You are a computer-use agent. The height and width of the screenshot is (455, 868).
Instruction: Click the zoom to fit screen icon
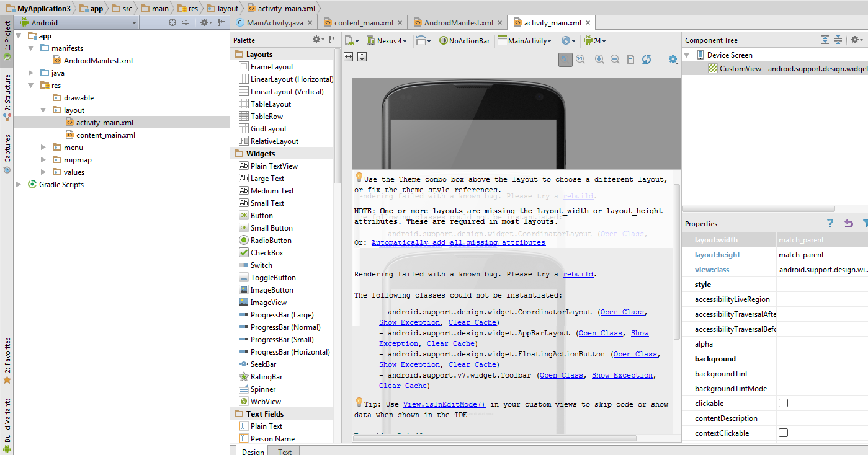pos(565,59)
